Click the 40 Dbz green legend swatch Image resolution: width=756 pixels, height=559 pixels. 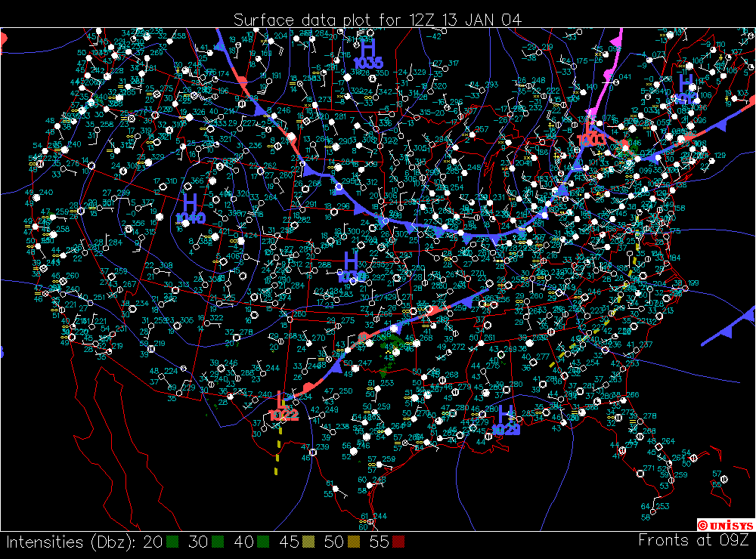(x=263, y=542)
